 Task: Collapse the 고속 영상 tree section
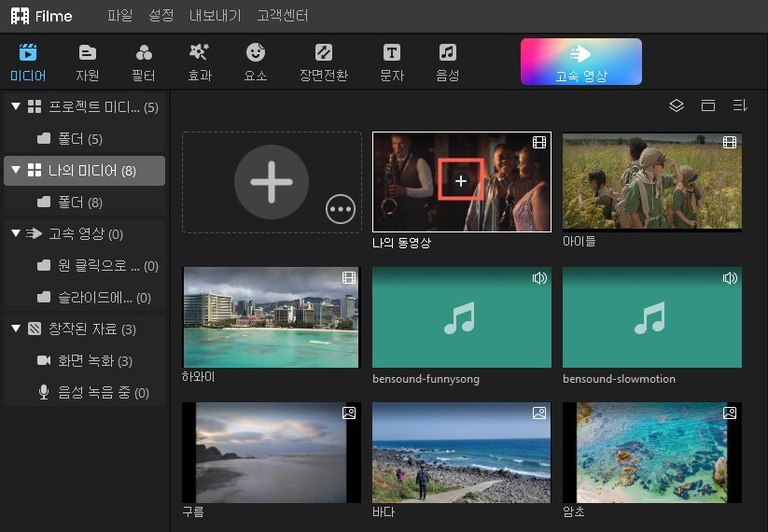tap(16, 233)
